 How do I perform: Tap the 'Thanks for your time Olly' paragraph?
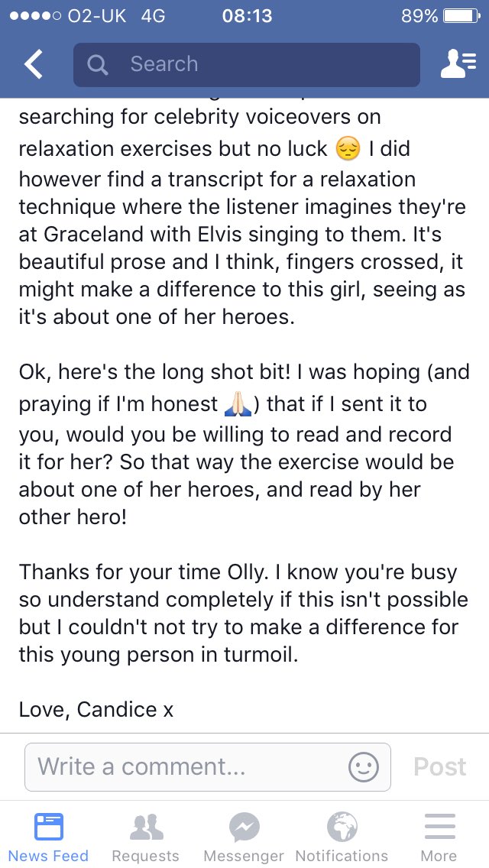coord(244,614)
